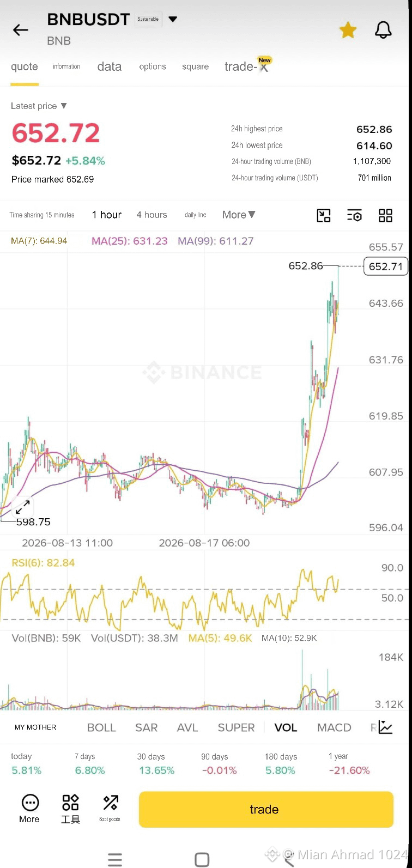Open chart fullscreen landscape icon
412x868 pixels.
(x=324, y=215)
